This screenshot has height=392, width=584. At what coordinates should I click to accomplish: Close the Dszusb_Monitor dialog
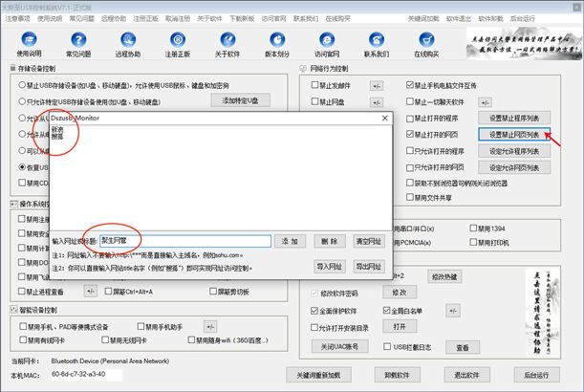[385, 119]
